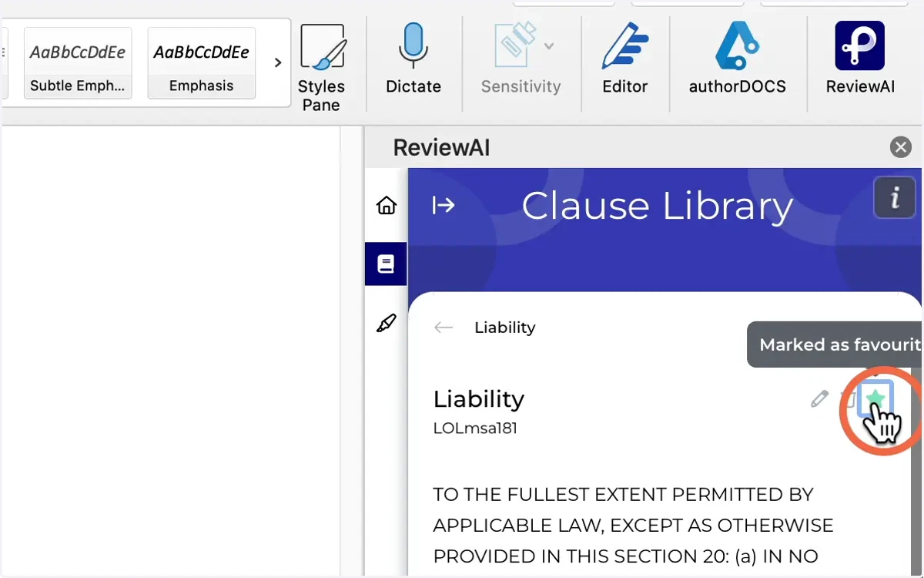Select the Liability breadcrumb text
Viewport: 924px width, 578px height.
[504, 328]
